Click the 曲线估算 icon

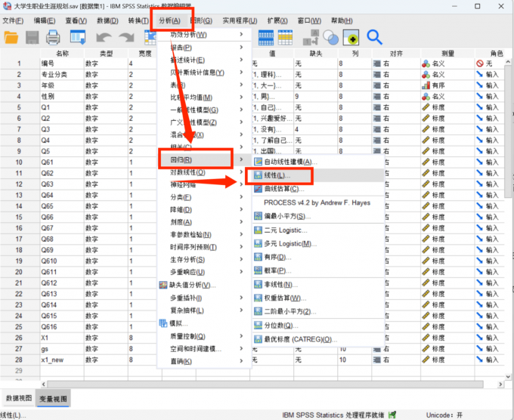tap(259, 189)
